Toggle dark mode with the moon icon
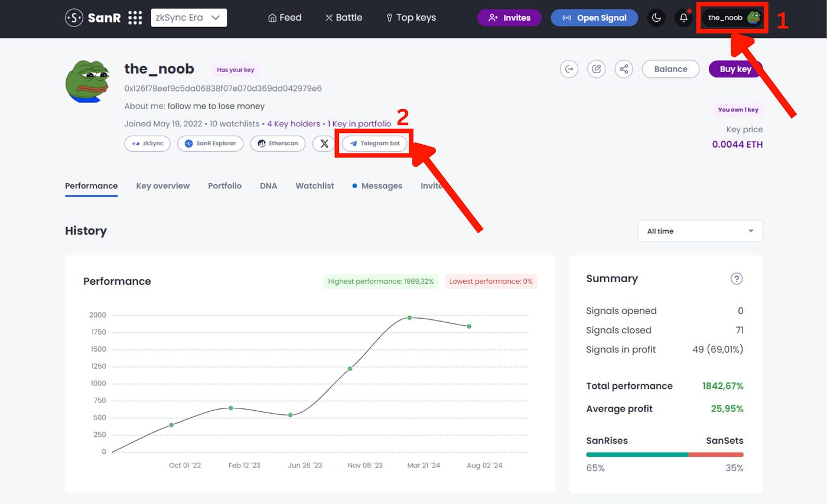Viewport: 827px width, 504px height. [656, 18]
